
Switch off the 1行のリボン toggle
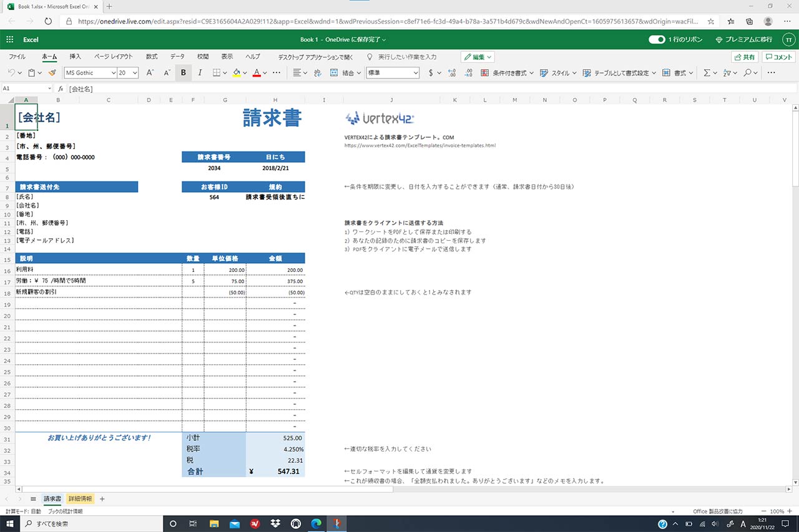(656, 39)
